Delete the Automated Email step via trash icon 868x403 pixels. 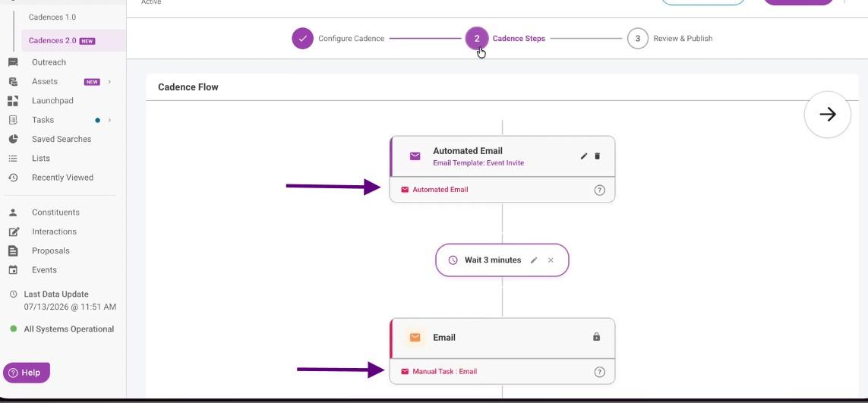tap(597, 156)
